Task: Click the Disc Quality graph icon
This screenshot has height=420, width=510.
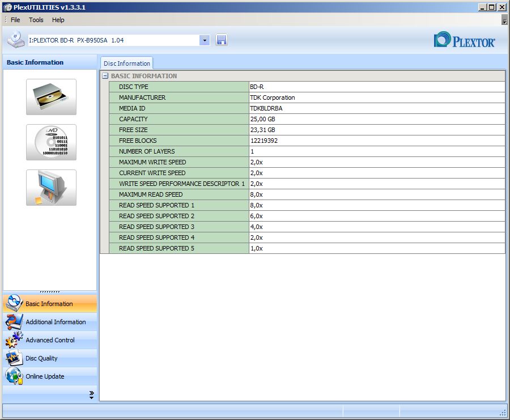Action: click(x=14, y=358)
